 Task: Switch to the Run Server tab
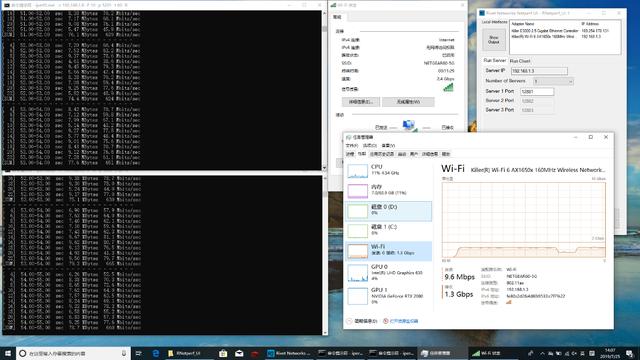tap(495, 60)
